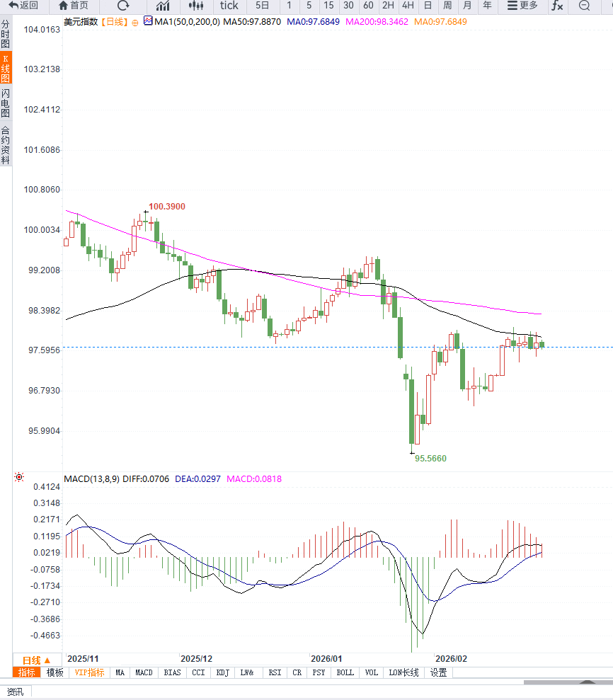Switch to the 4H timeframe
The width and height of the screenshot is (613, 700).
(408, 6)
